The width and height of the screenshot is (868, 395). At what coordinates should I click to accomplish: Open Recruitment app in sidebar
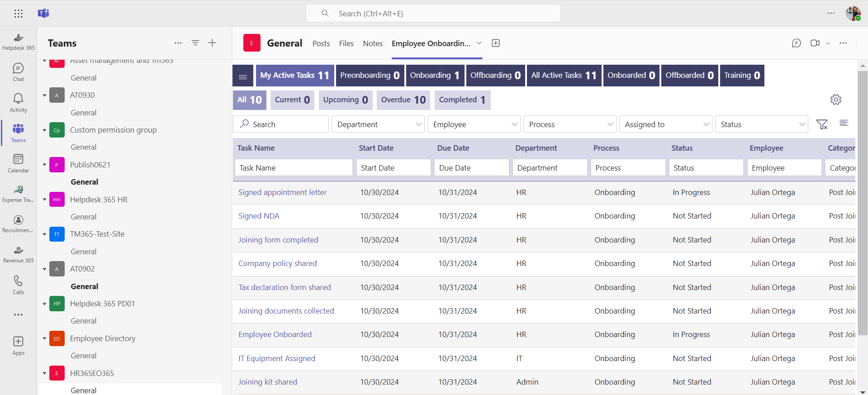pos(19,224)
